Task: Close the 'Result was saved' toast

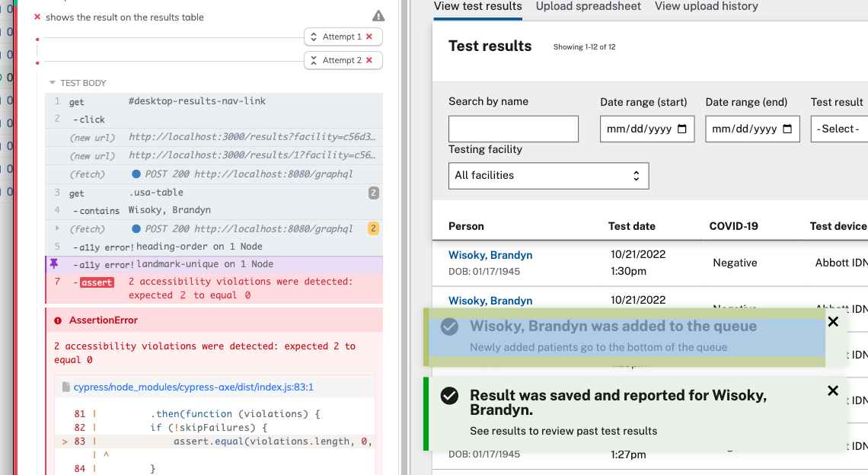Action: click(x=833, y=391)
